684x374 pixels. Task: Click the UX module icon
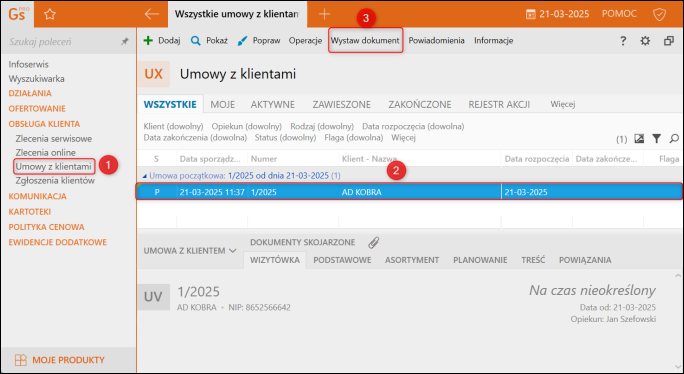tap(154, 74)
